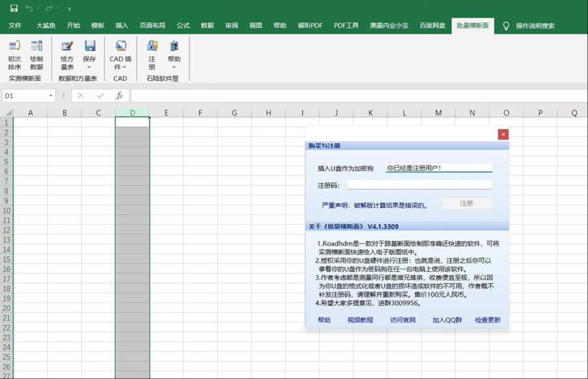The width and height of the screenshot is (588, 379).
Task: Click the 注册码 input field
Action: tap(419, 185)
